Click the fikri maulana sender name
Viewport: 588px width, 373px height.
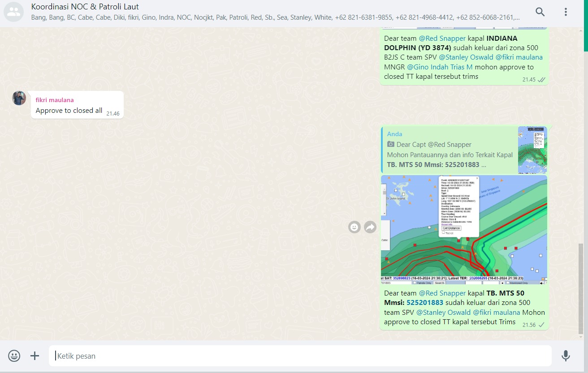pyautogui.click(x=55, y=100)
